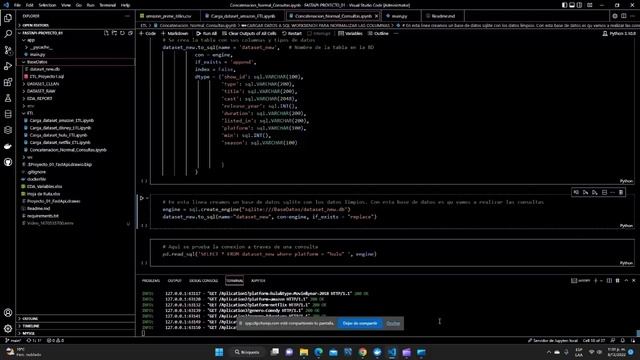The width and height of the screenshot is (640, 360).
Task: Open the Source Control view
Action: pyautogui.click(x=8, y=50)
